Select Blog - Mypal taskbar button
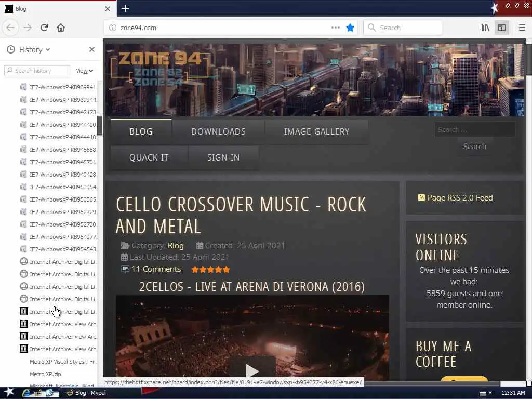 coord(101,393)
